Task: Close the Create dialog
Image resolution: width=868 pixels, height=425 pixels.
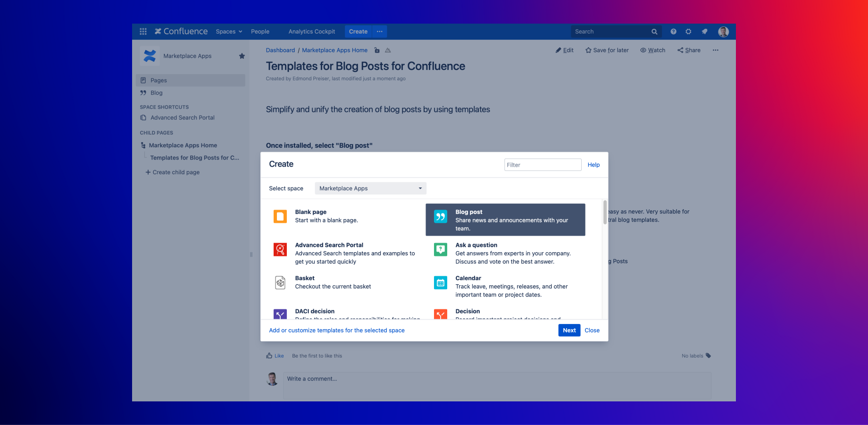Action: 592,330
